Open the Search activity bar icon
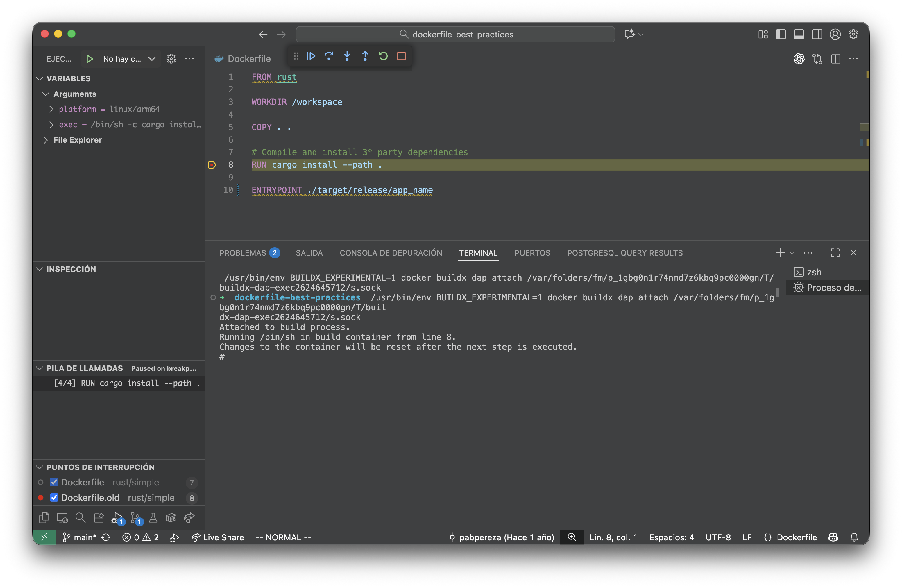Image resolution: width=902 pixels, height=588 pixels. [x=80, y=518]
